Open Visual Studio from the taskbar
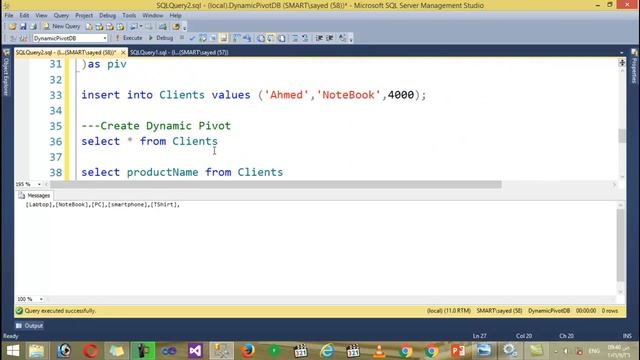The image size is (640, 360). pos(195,351)
